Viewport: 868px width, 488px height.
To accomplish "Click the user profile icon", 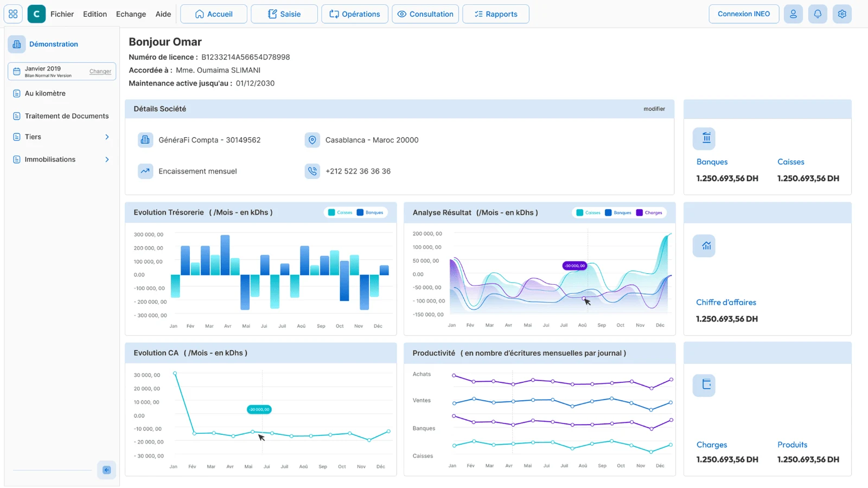I will (x=793, y=14).
